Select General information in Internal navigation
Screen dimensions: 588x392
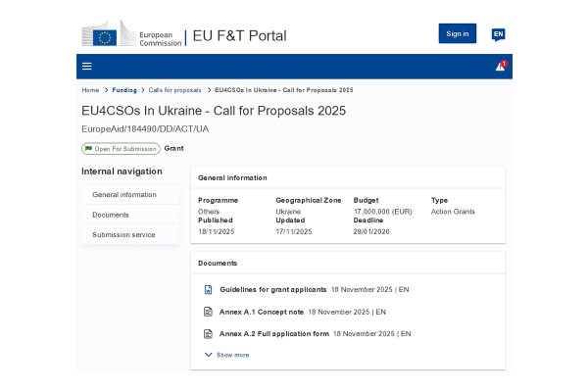point(123,195)
